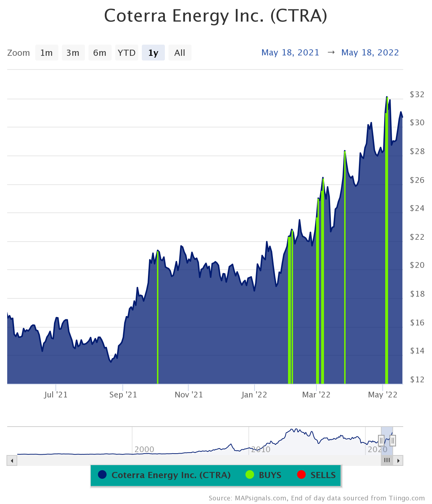Click the $24 y-axis label
This screenshot has height=504, width=432.
pos(417,208)
